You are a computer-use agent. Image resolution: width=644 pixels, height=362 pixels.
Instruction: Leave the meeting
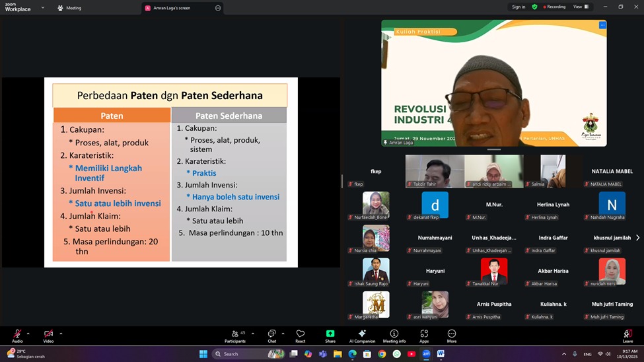tap(627, 336)
